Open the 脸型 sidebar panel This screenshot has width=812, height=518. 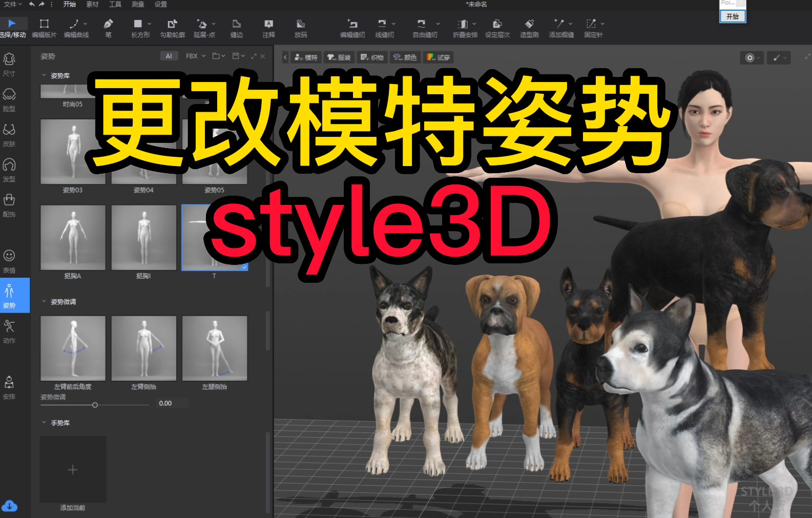pos(9,100)
